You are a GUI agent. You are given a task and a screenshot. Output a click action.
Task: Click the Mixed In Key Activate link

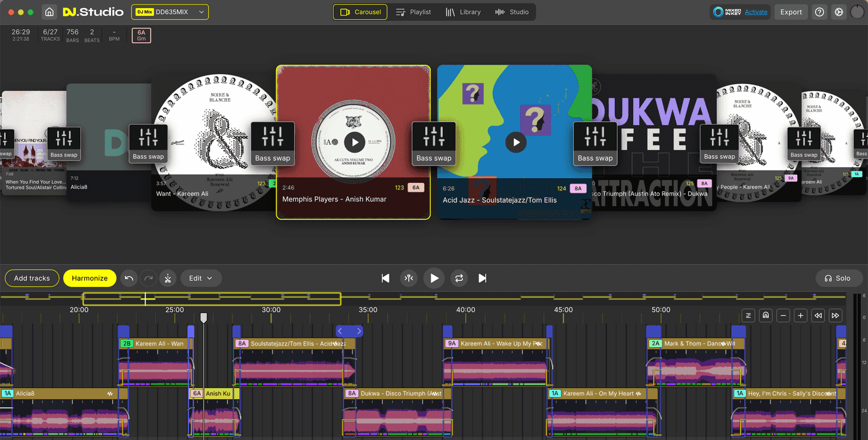tap(755, 12)
